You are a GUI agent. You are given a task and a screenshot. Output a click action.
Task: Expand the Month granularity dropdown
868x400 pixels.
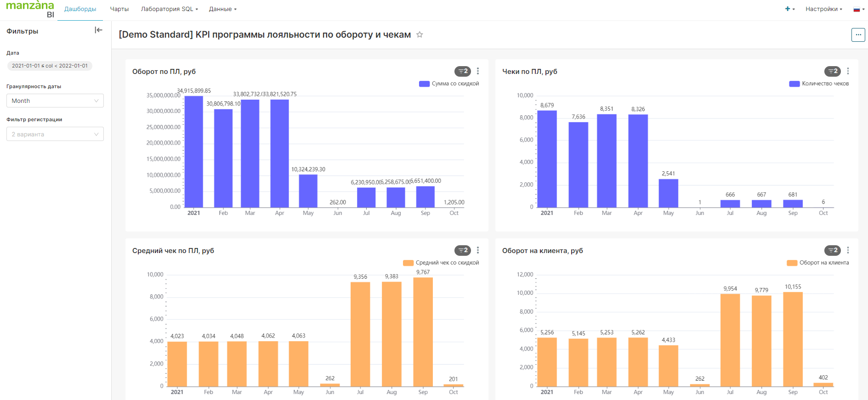click(x=55, y=101)
